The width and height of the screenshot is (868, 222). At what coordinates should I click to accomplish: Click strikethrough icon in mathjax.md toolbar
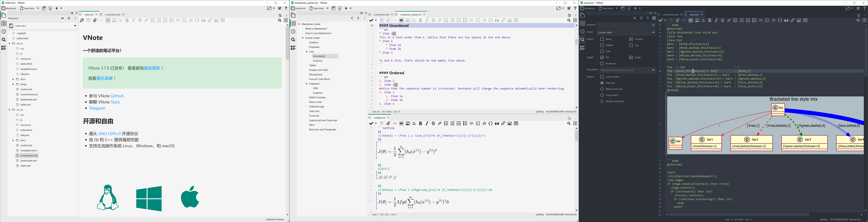(433, 124)
